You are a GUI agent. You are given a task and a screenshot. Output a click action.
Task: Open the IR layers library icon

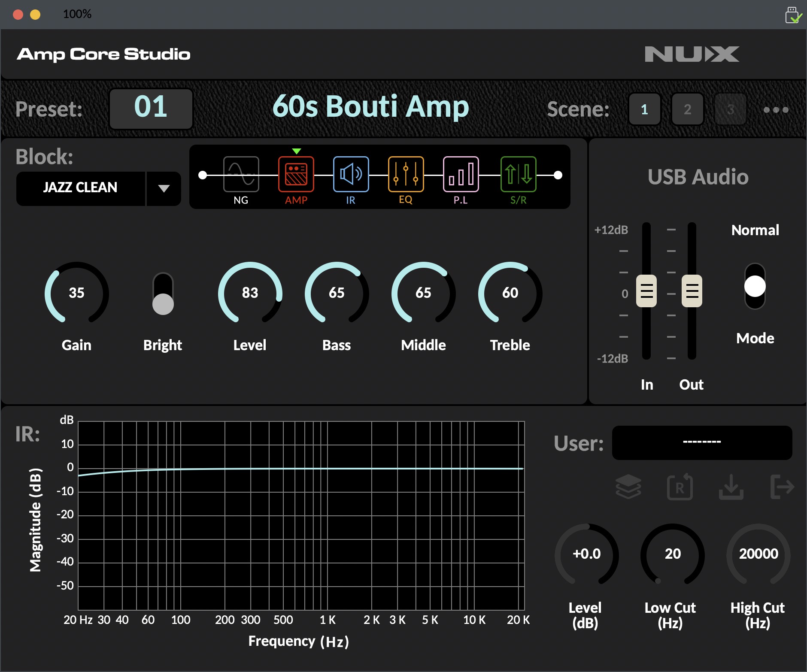click(628, 486)
